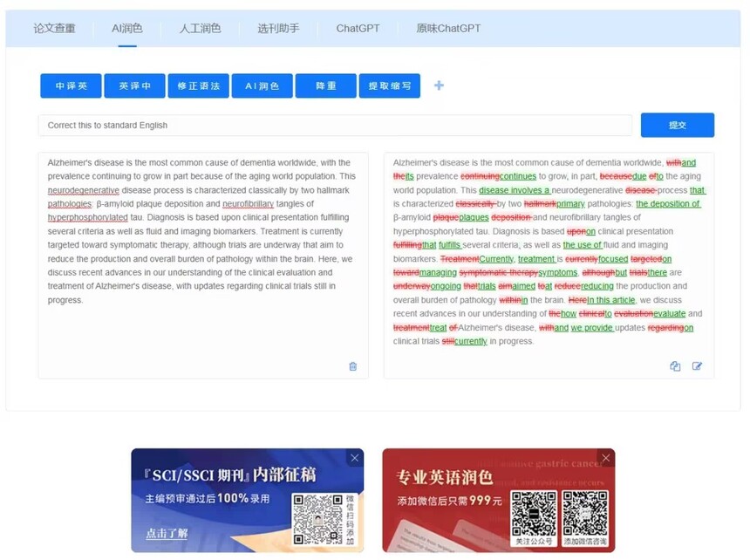Click the 『SCI/SSCI 期刊』内部征稿 heading
The height and width of the screenshot is (560, 750).
pos(229,475)
